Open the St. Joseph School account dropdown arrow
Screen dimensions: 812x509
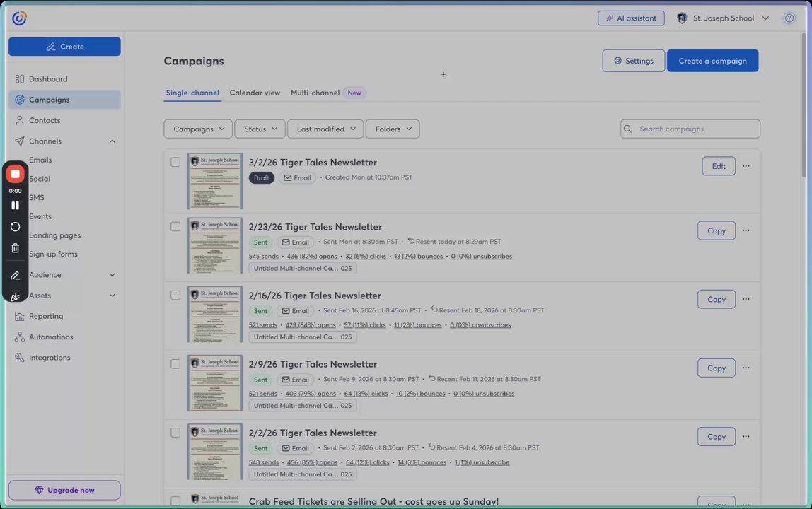[x=765, y=18]
